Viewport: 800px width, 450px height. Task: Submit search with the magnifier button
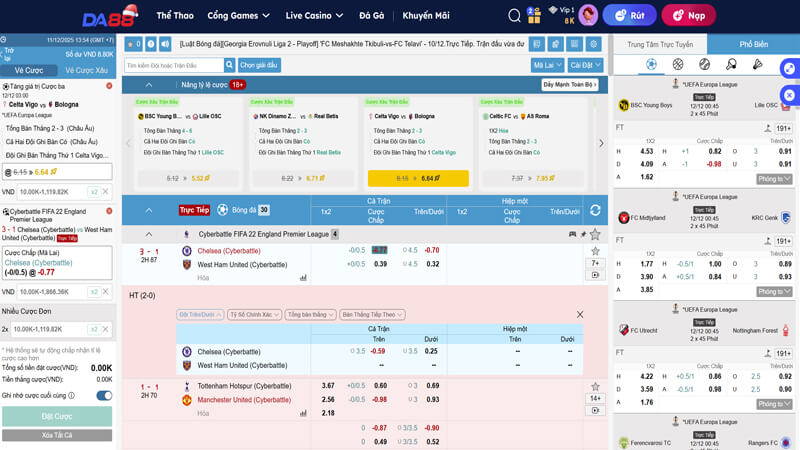tap(229, 65)
